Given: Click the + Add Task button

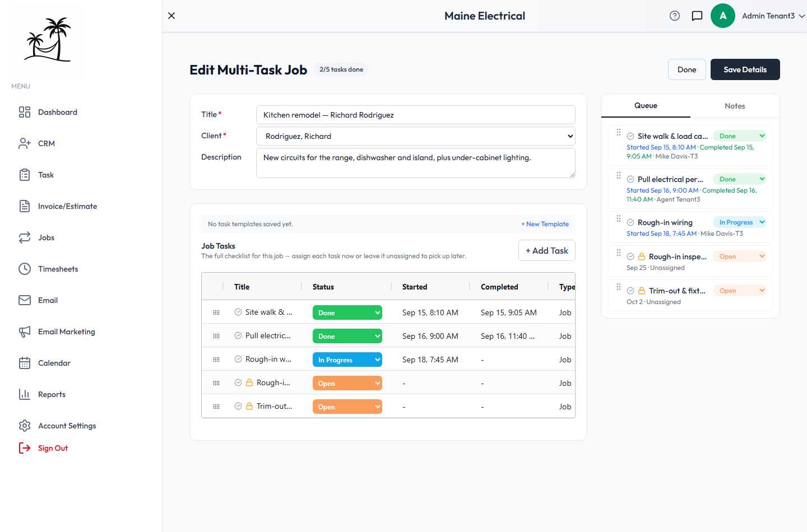Looking at the screenshot, I should pos(547,250).
